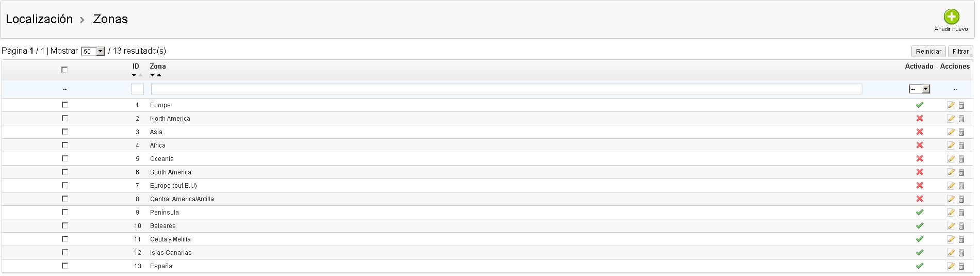Disable the Península zone green checkmark
The image size is (980, 276).
coord(919,213)
